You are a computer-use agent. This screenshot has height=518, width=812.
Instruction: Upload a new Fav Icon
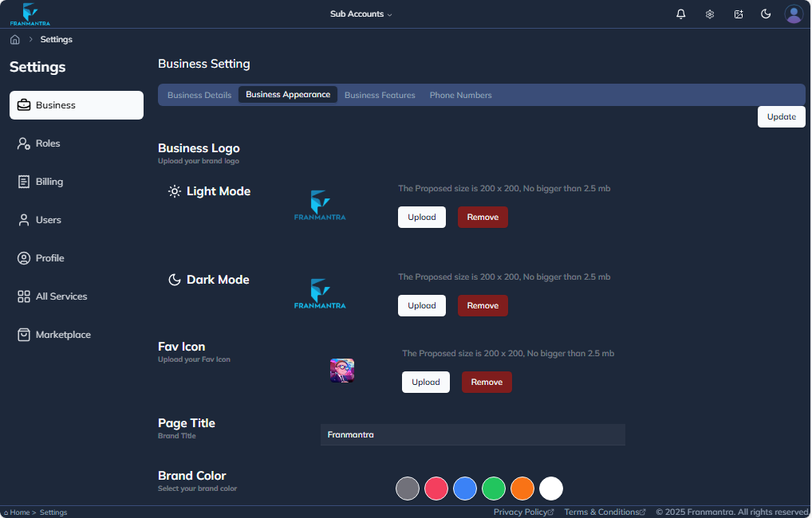pyautogui.click(x=425, y=382)
